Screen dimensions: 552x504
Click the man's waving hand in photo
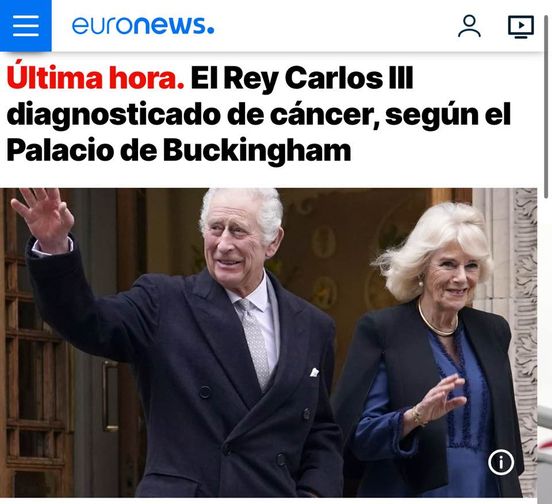coord(44,218)
